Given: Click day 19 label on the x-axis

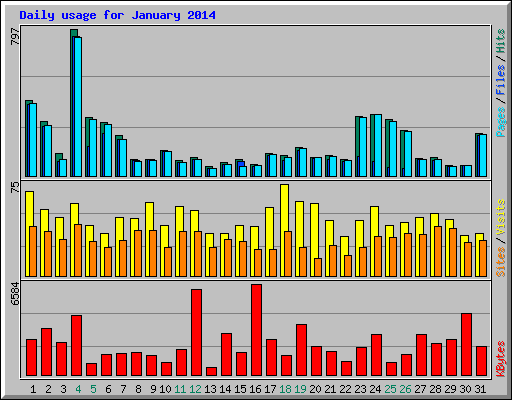Looking at the screenshot, I should point(300,389).
